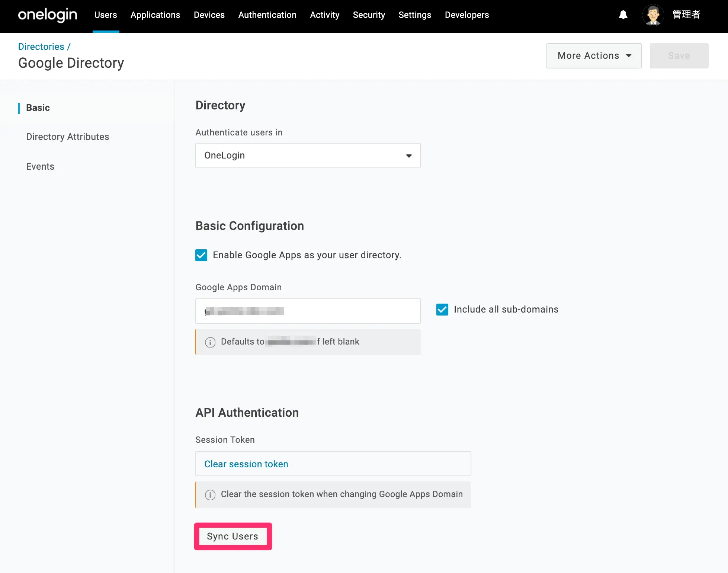Open the 管理者 user menu
This screenshot has width=728, height=573.
686,15
